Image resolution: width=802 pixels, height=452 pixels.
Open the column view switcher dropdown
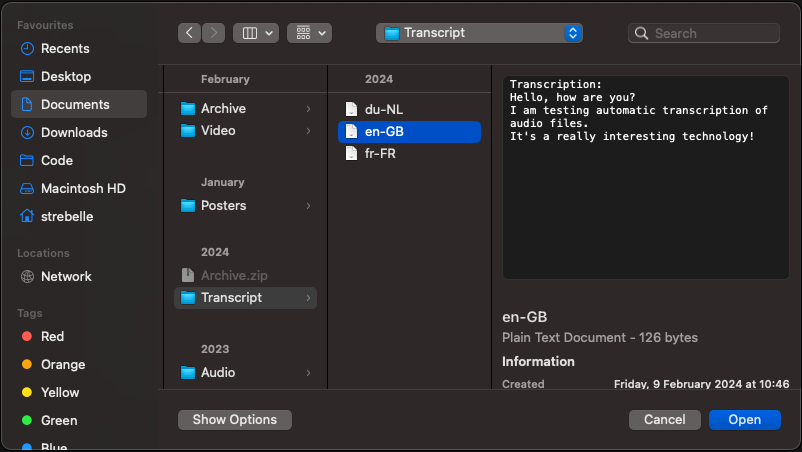256,33
